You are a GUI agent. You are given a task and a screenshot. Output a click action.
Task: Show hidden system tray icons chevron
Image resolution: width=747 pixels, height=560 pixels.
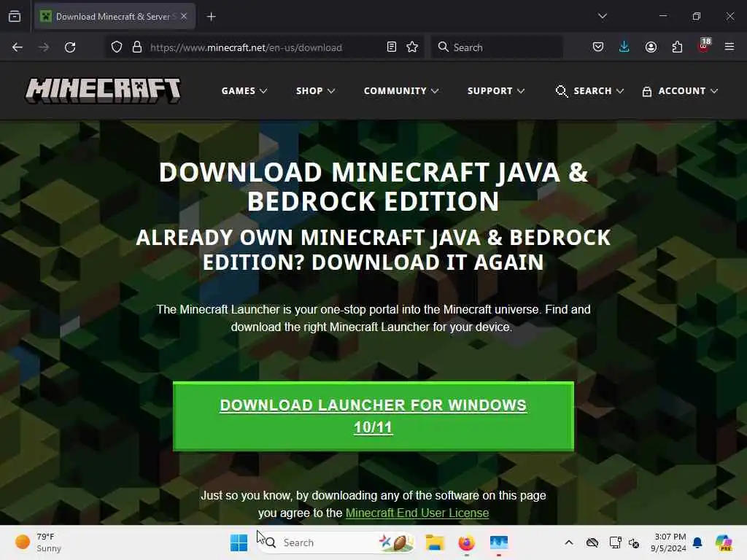pyautogui.click(x=569, y=542)
